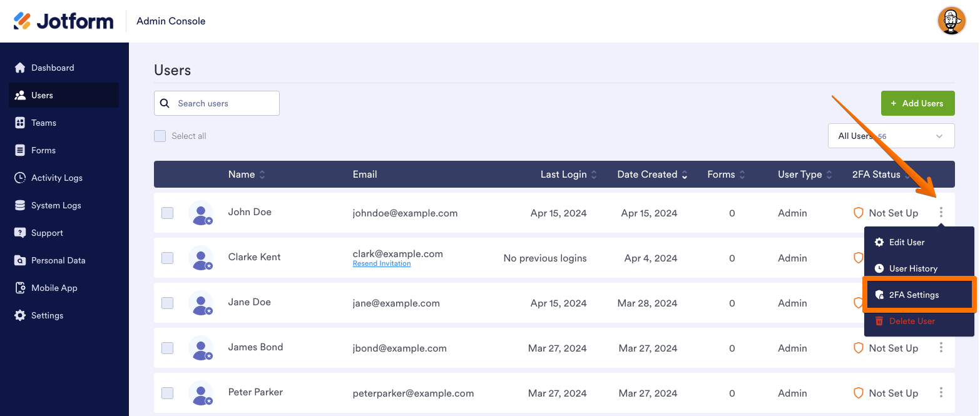Expand the All Users filter dropdown
Screen dimensions: 980x416
click(891, 136)
